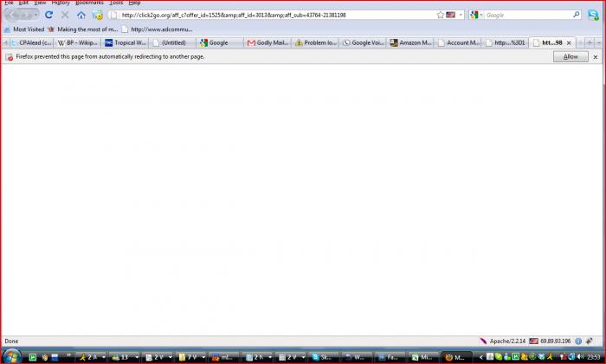606x364 pixels.
Task: Click the Firefox taskbar button
Action: 456,357
